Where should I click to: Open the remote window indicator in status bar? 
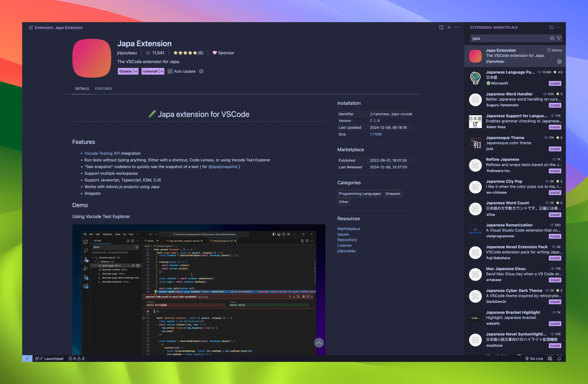pos(27,358)
